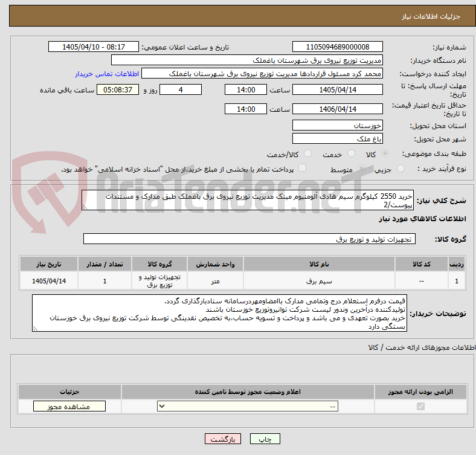Image resolution: width=476 pixels, height=455 pixels.
Task: Select the جزیی purchase type radio
Action: point(400,169)
